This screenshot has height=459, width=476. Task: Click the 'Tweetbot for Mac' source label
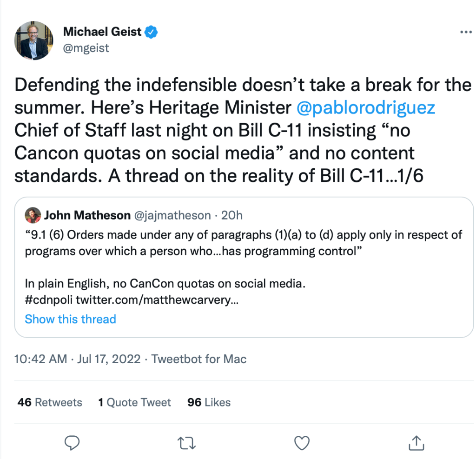point(199,359)
